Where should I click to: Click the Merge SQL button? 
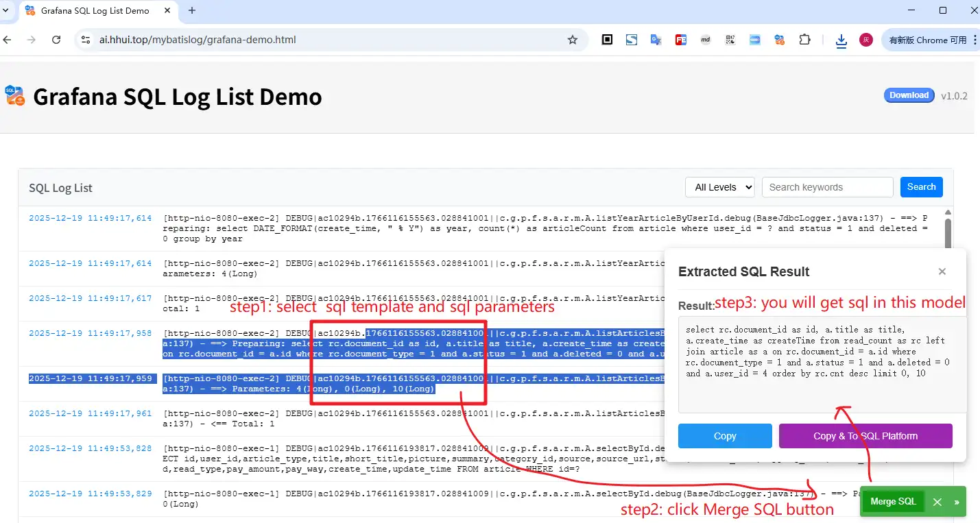pos(893,502)
